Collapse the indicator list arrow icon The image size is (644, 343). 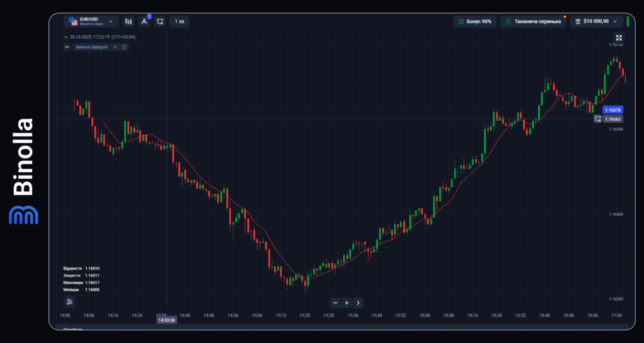(67, 47)
